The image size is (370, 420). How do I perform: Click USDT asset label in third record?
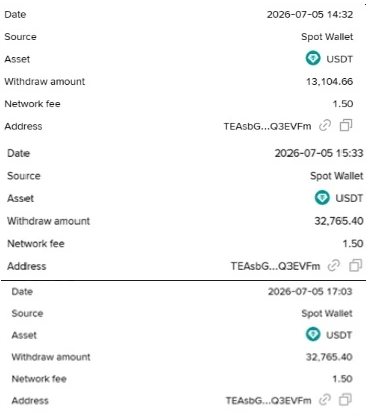tap(339, 335)
